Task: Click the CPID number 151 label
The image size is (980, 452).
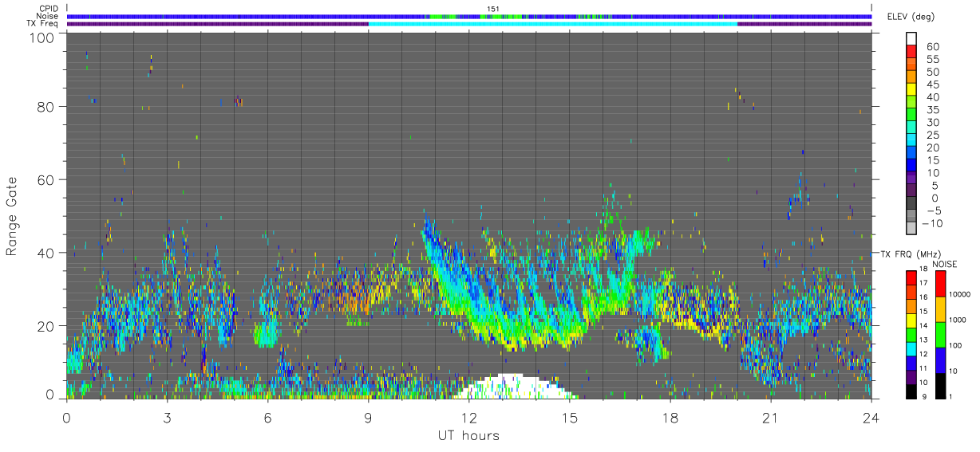Action: pos(493,9)
